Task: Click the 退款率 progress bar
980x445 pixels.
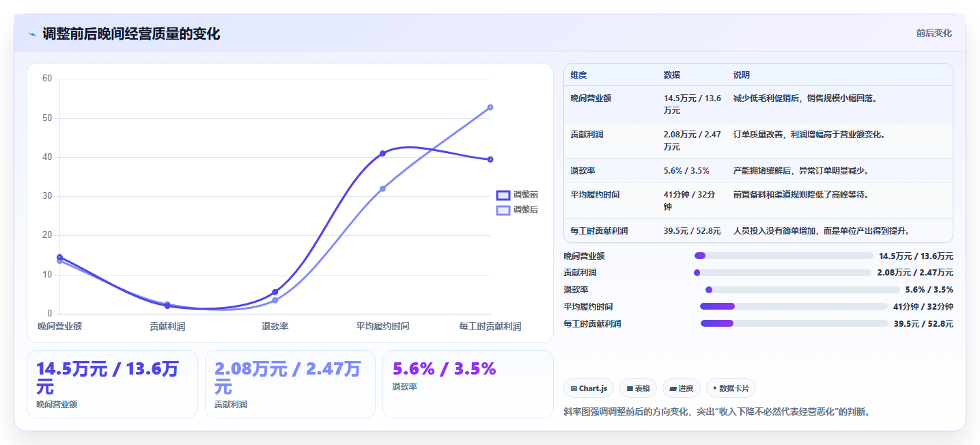Action: pyautogui.click(x=802, y=290)
